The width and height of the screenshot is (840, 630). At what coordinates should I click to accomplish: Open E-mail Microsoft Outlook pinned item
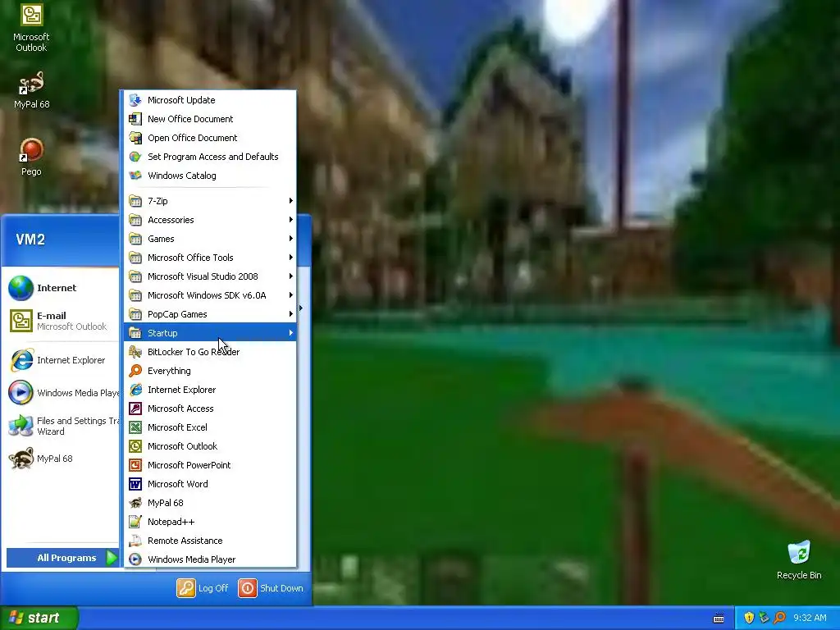point(62,321)
